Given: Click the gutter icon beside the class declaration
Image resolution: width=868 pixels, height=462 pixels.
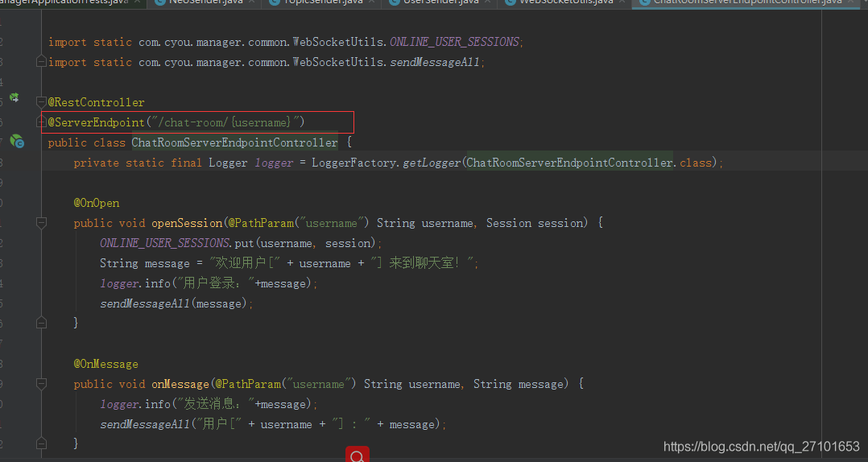Looking at the screenshot, I should [16, 141].
